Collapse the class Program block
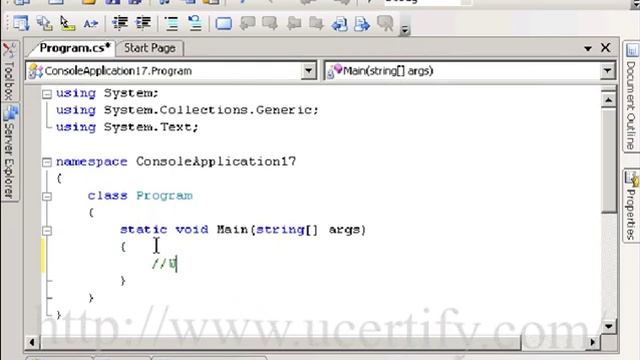 [47, 196]
